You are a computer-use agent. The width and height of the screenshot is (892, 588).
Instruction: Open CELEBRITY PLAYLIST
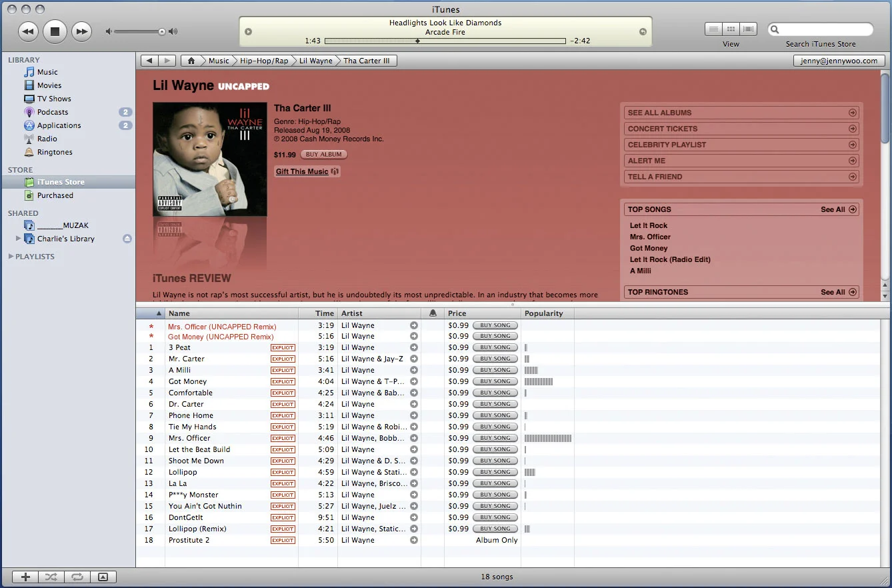(x=741, y=145)
